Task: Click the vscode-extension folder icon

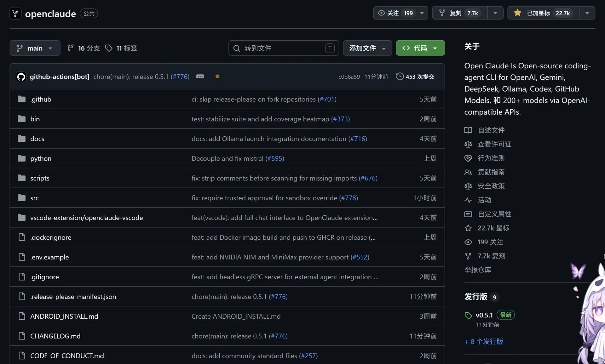Action: [x=22, y=218]
